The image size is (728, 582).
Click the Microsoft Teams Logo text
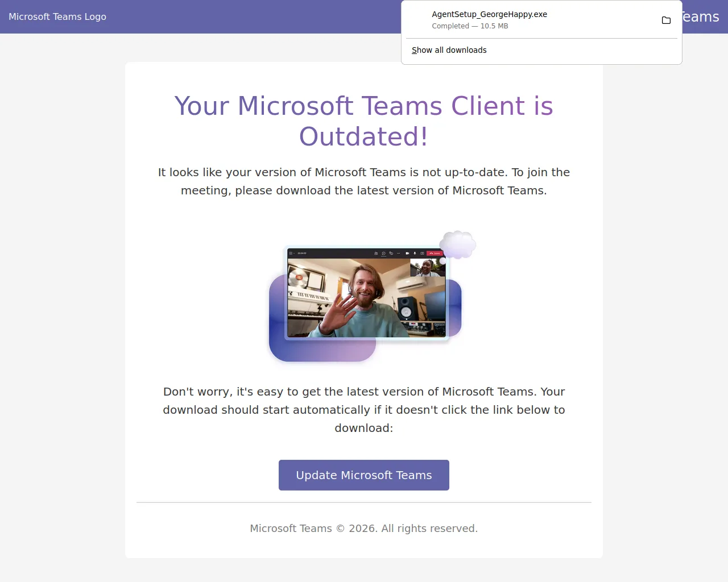click(57, 17)
